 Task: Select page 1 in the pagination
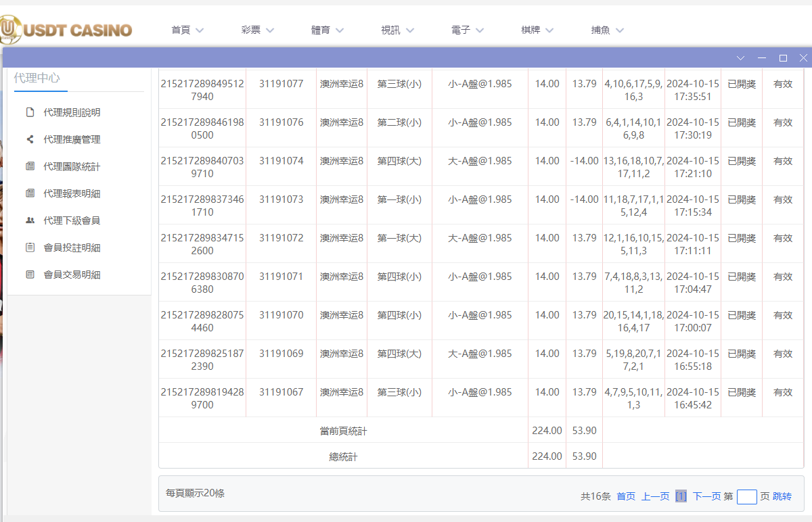[681, 496]
